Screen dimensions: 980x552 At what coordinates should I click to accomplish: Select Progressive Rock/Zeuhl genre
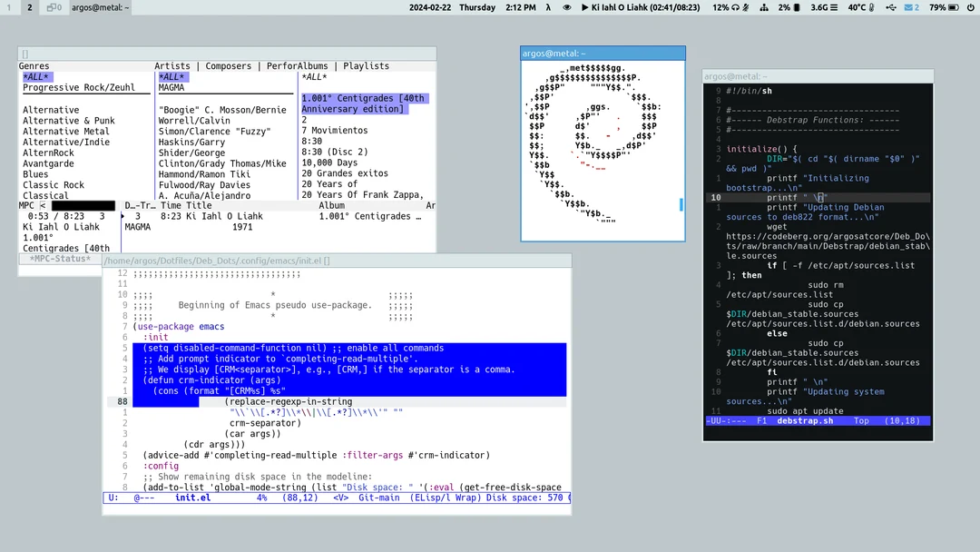click(x=79, y=88)
